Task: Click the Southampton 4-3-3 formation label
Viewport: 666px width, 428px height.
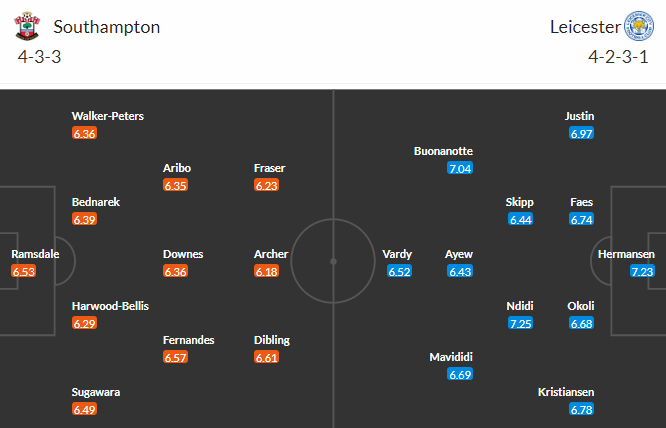Action: tap(40, 56)
